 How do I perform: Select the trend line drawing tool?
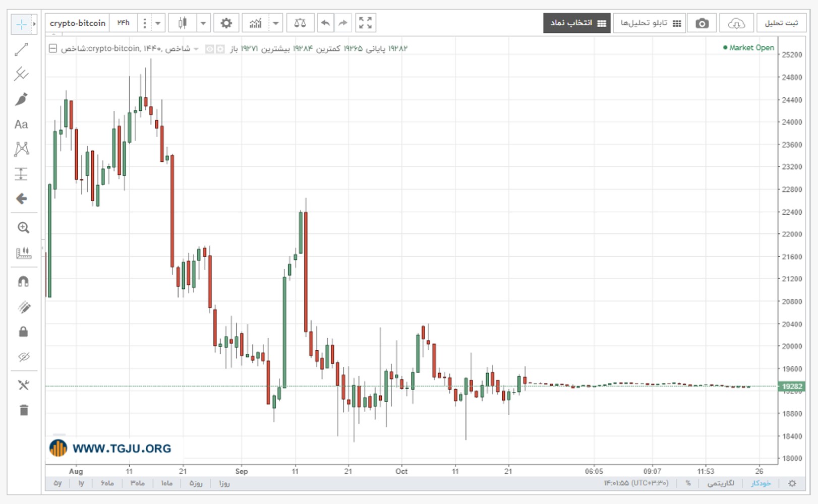[21, 49]
